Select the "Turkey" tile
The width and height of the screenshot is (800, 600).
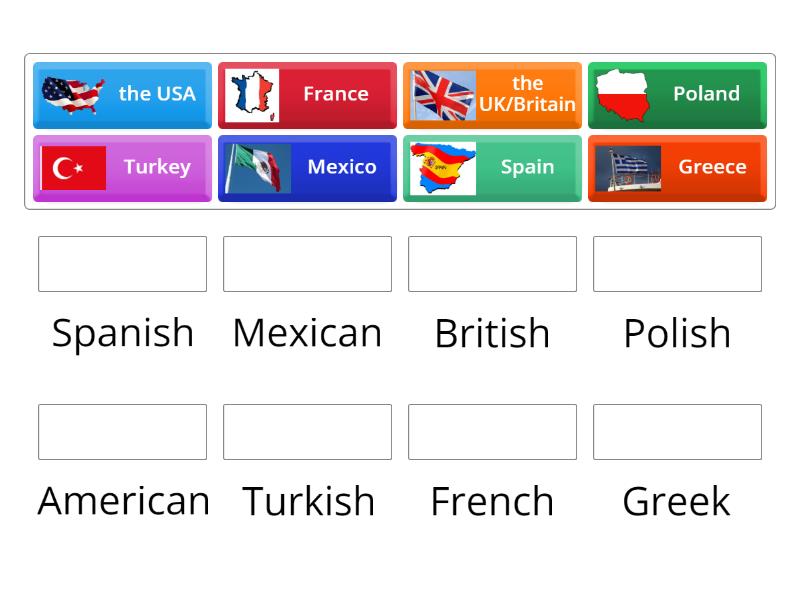pos(122,168)
